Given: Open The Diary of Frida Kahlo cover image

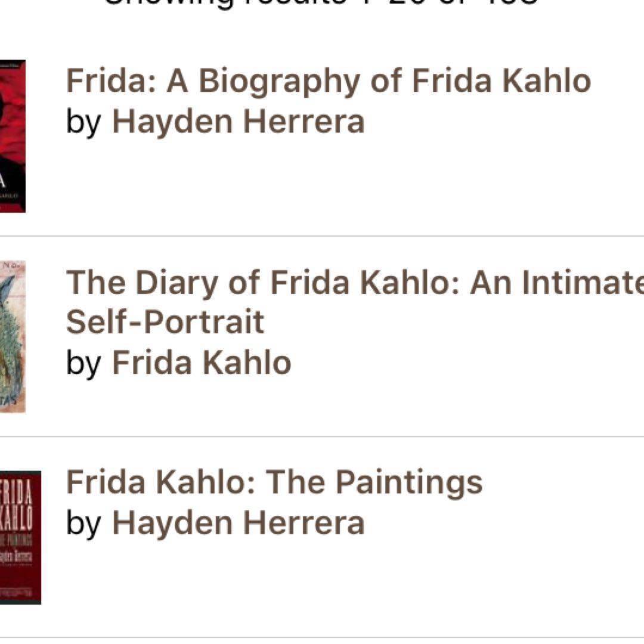Looking at the screenshot, I should (12, 336).
